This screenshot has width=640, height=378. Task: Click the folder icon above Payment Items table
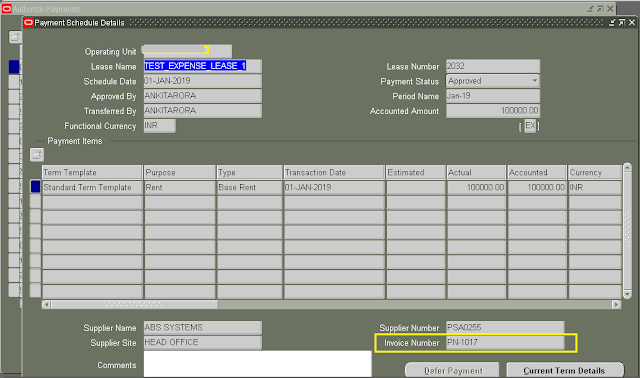37,155
